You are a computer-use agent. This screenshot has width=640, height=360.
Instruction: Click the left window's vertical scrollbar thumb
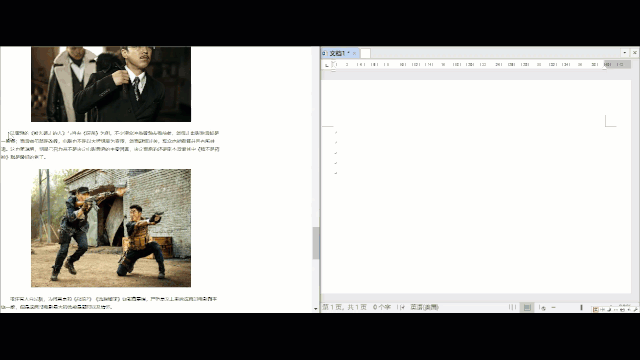(316, 243)
